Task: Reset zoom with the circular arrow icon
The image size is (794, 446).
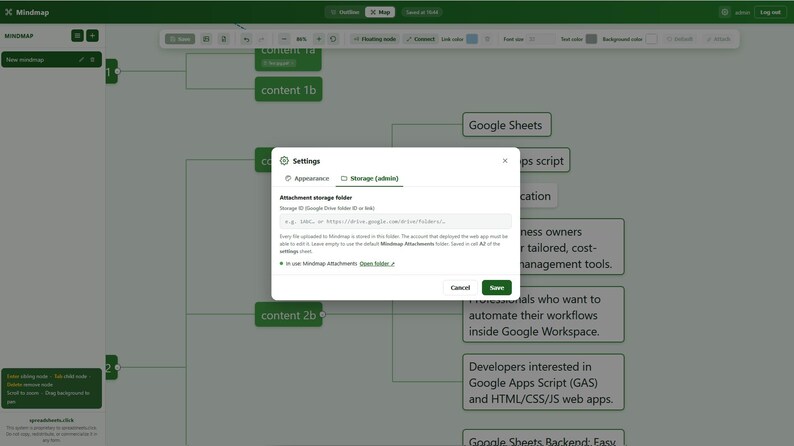Action: (333, 39)
